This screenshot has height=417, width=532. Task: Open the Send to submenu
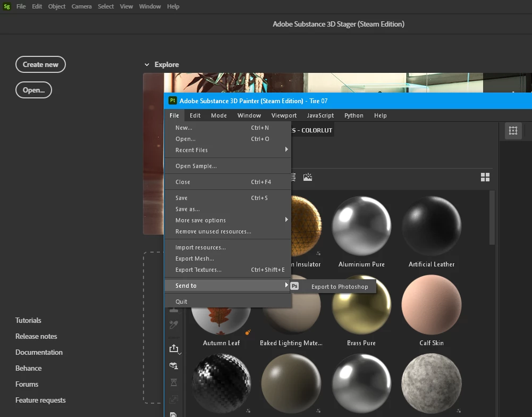coord(227,286)
